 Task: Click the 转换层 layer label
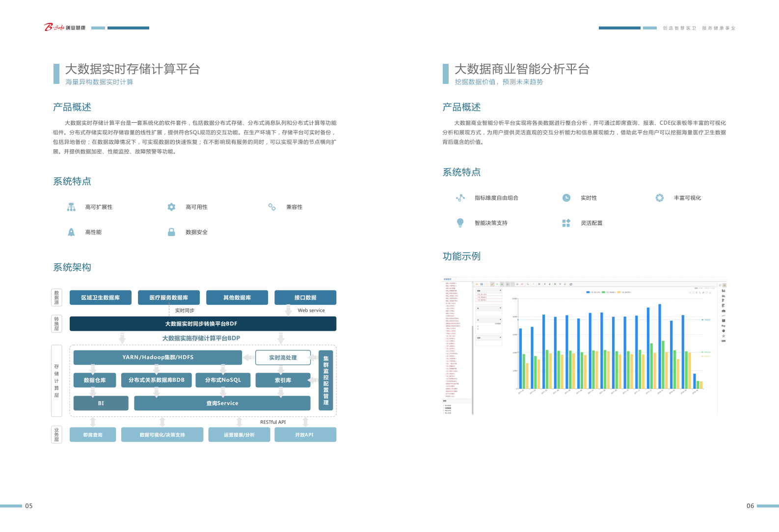pyautogui.click(x=56, y=324)
